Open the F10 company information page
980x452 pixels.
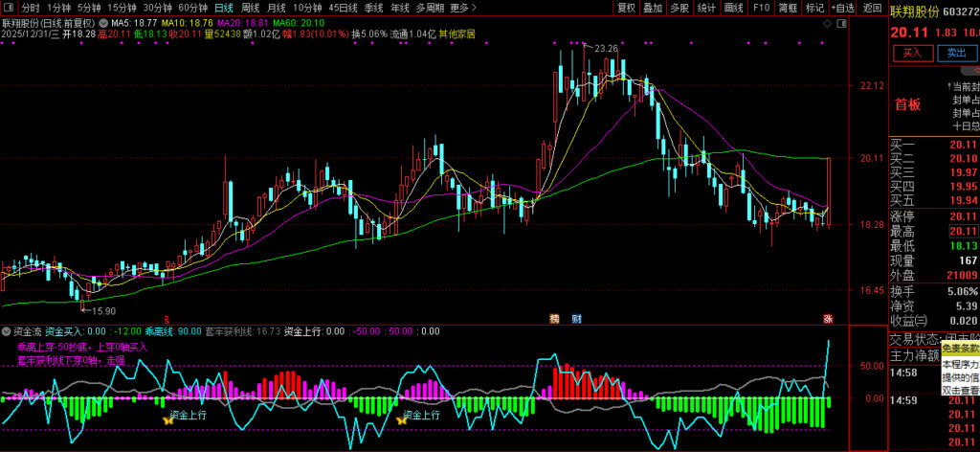[762, 8]
